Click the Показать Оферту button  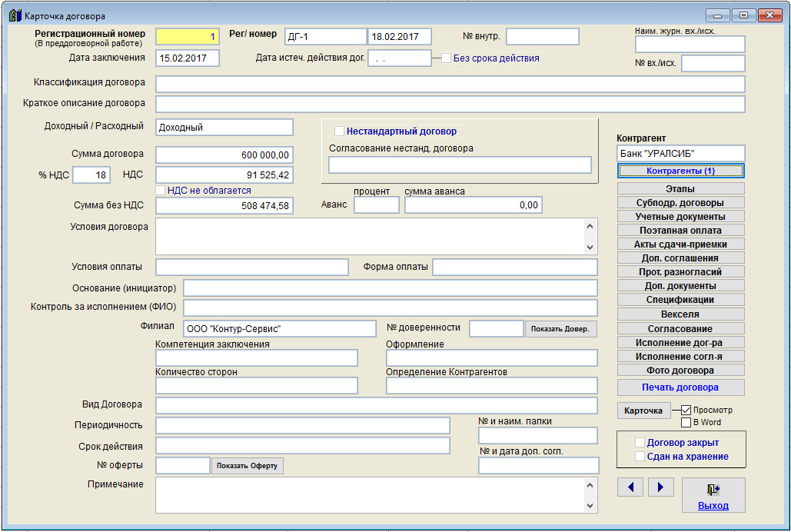pyautogui.click(x=247, y=466)
